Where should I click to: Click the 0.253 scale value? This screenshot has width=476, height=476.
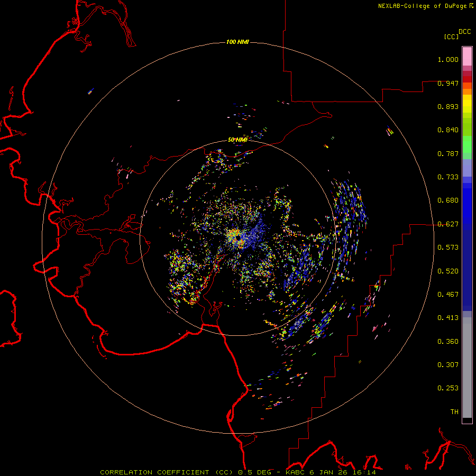coord(448,388)
